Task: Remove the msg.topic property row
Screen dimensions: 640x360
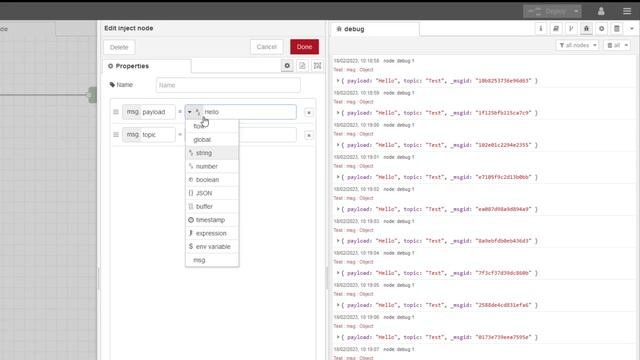Action: point(309,135)
